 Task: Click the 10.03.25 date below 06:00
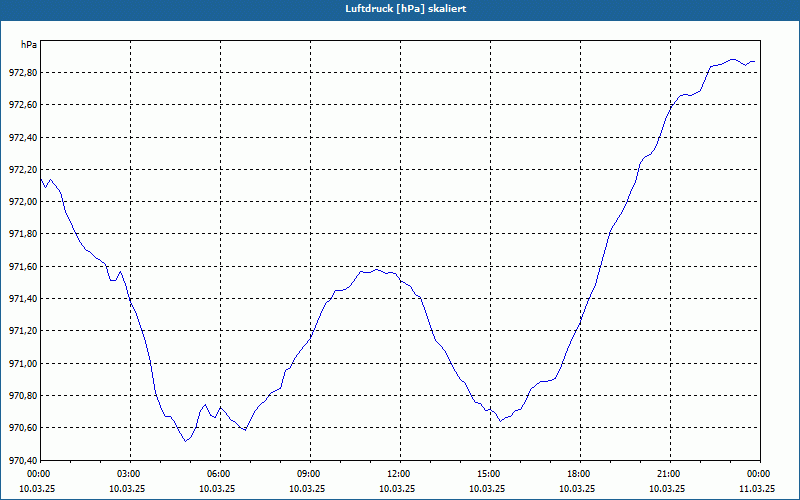(x=217, y=489)
